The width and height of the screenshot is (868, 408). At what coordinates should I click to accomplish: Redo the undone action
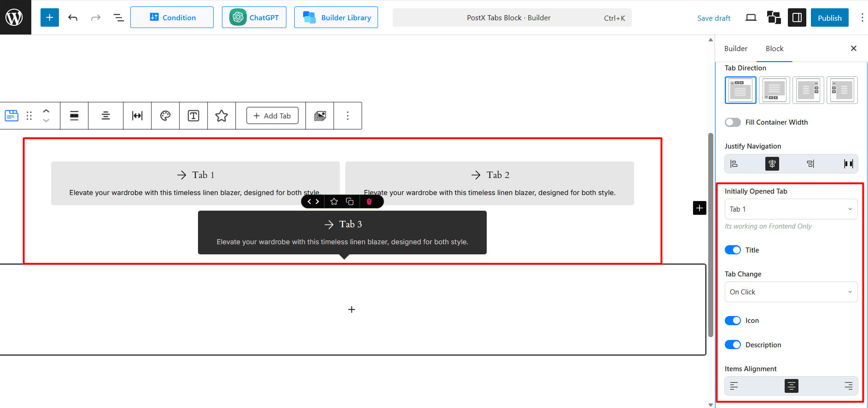(x=95, y=17)
